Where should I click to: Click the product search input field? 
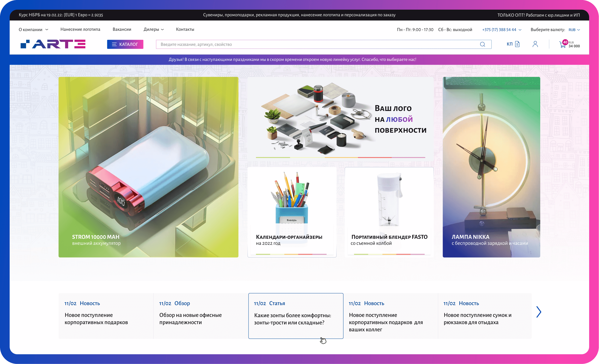[x=316, y=44]
